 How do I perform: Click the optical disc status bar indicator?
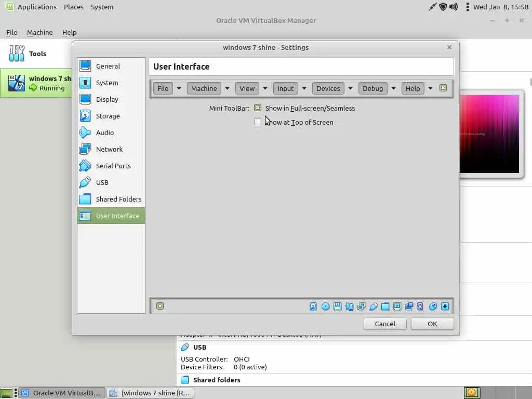click(x=325, y=307)
